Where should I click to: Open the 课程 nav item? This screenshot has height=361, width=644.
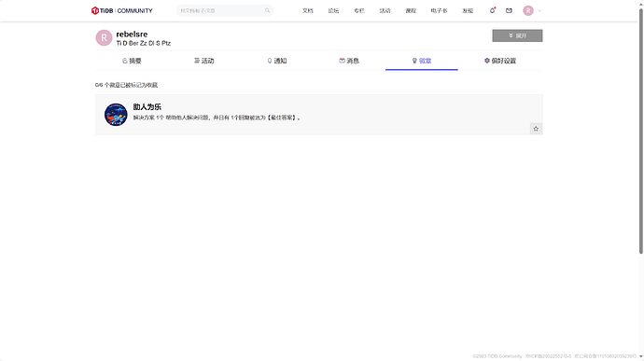click(x=411, y=10)
